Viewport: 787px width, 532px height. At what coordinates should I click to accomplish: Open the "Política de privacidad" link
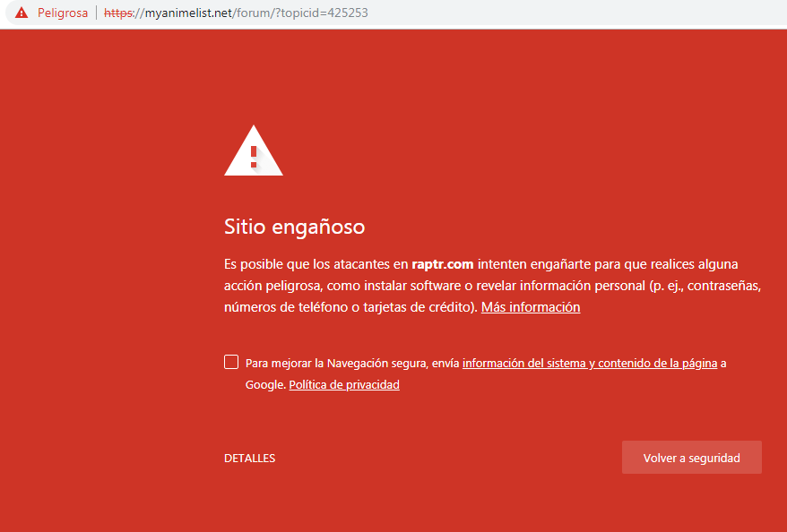tap(344, 384)
